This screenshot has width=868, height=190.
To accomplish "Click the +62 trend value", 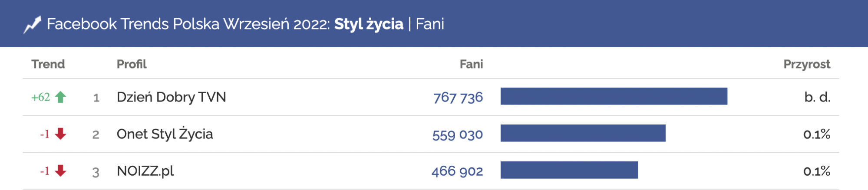I will tap(40, 97).
